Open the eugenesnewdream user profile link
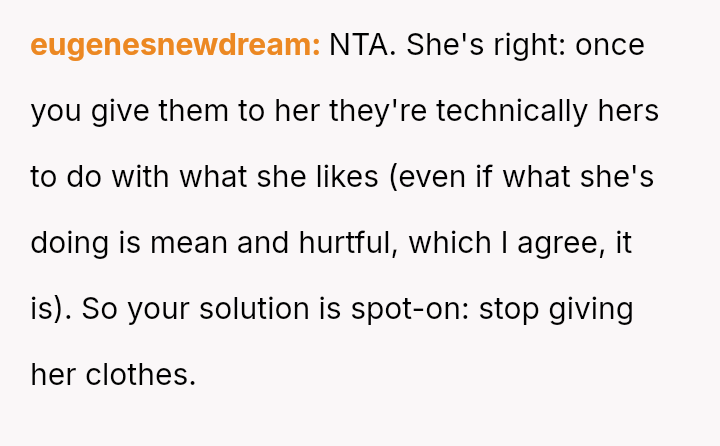The height and width of the screenshot is (446, 720). click(175, 45)
